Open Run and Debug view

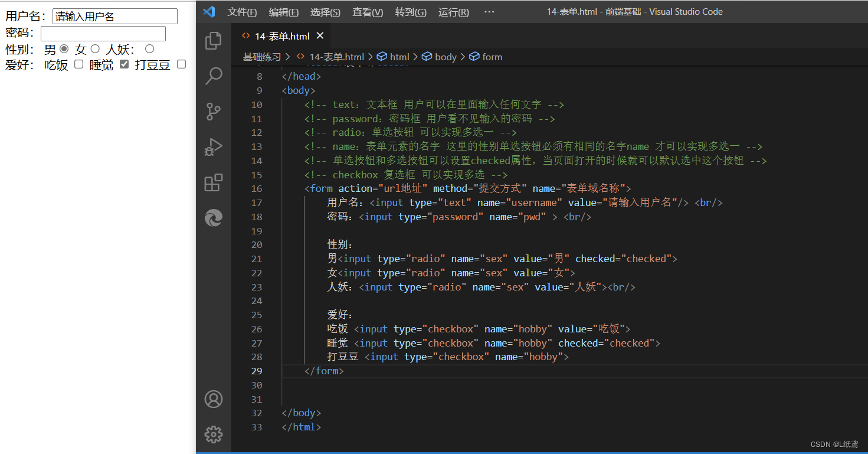[213, 146]
